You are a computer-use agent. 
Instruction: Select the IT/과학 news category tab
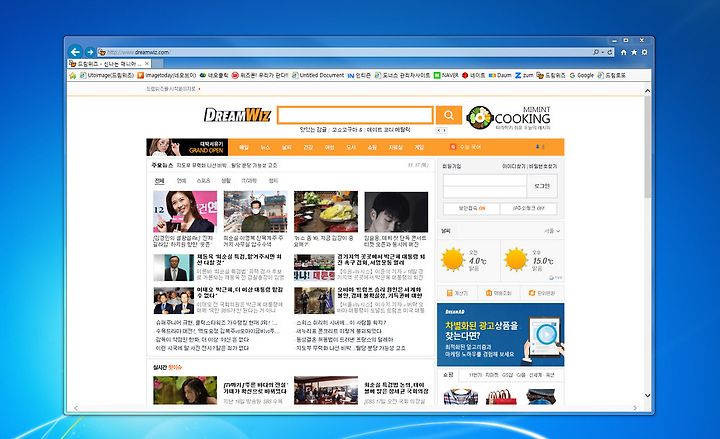tap(249, 181)
